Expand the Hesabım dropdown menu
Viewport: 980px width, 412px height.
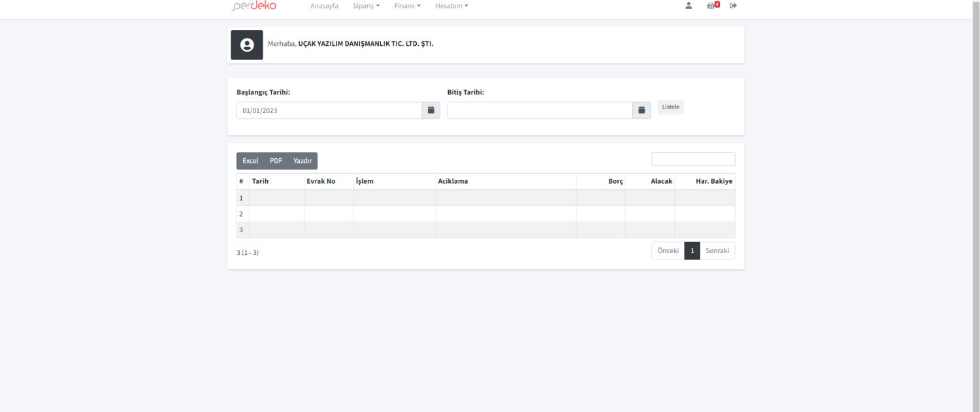click(451, 6)
